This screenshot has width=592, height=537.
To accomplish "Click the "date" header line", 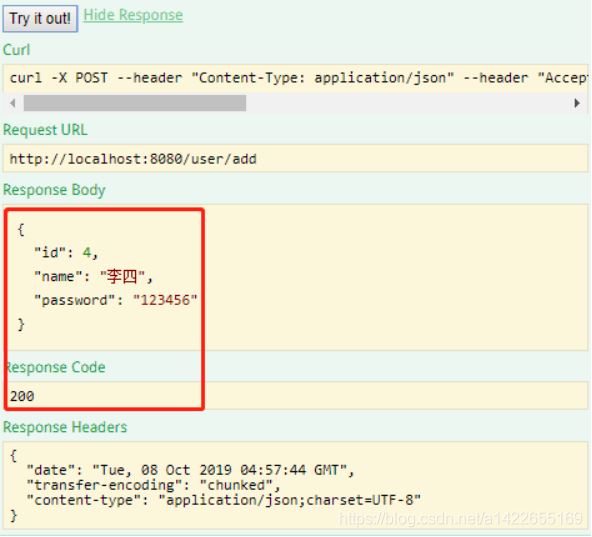I will pos(190,470).
